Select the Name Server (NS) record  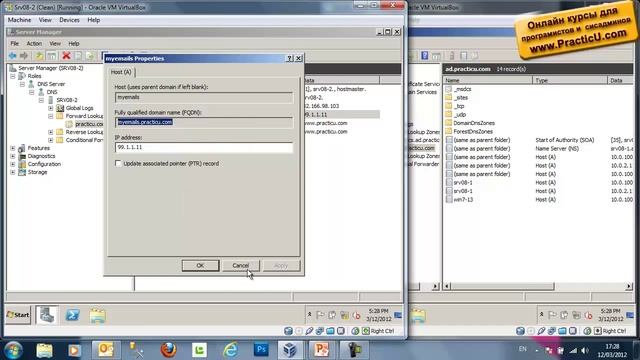[x=539, y=149]
